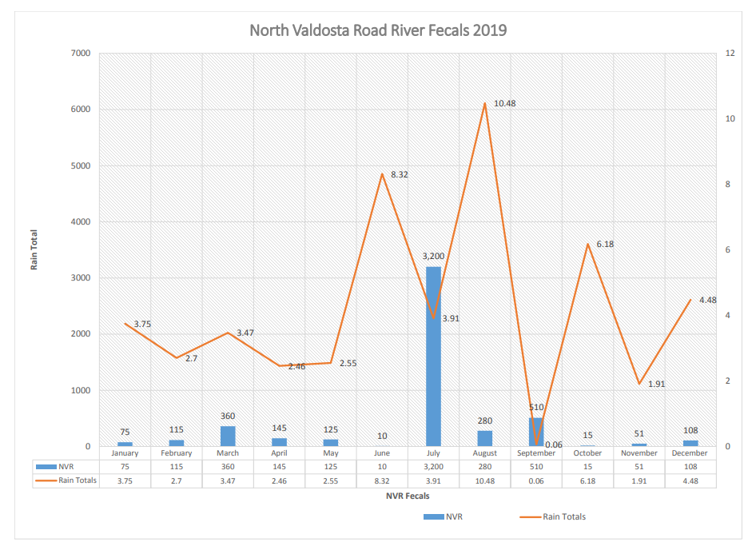
Task: Click the NVR row header in the data table
Action: 65,466
